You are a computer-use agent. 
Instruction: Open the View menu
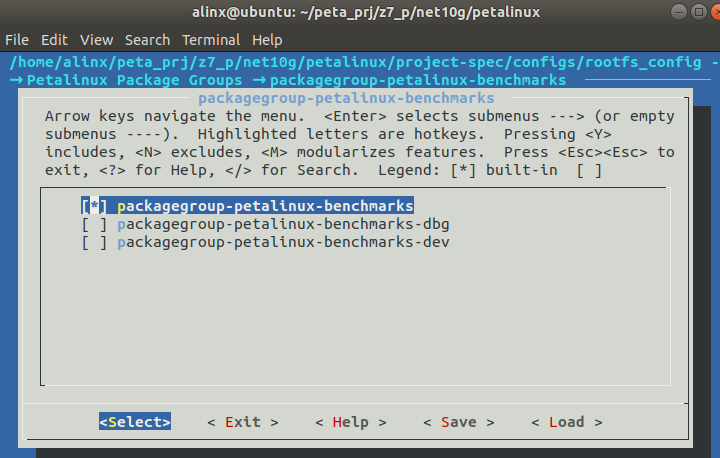(96, 40)
